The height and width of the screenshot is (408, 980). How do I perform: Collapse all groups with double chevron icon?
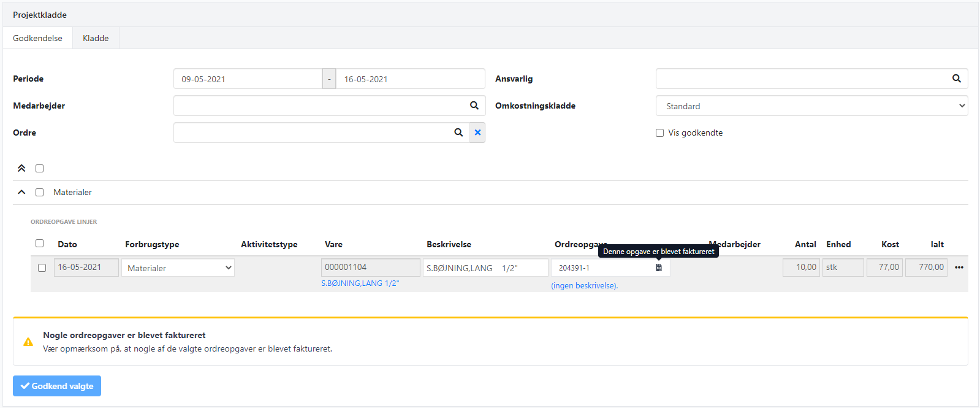pyautogui.click(x=21, y=168)
